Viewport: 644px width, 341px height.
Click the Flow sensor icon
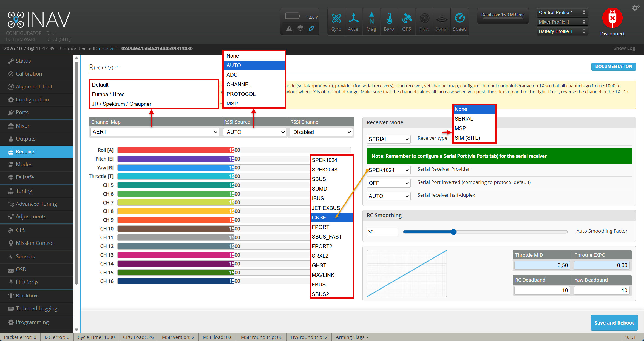click(424, 18)
